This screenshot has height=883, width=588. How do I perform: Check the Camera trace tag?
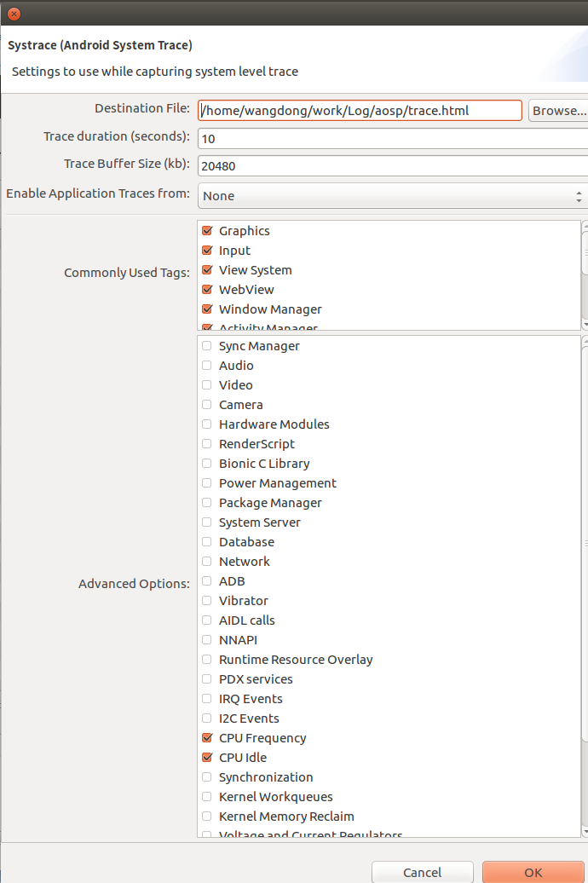pyautogui.click(x=205, y=404)
